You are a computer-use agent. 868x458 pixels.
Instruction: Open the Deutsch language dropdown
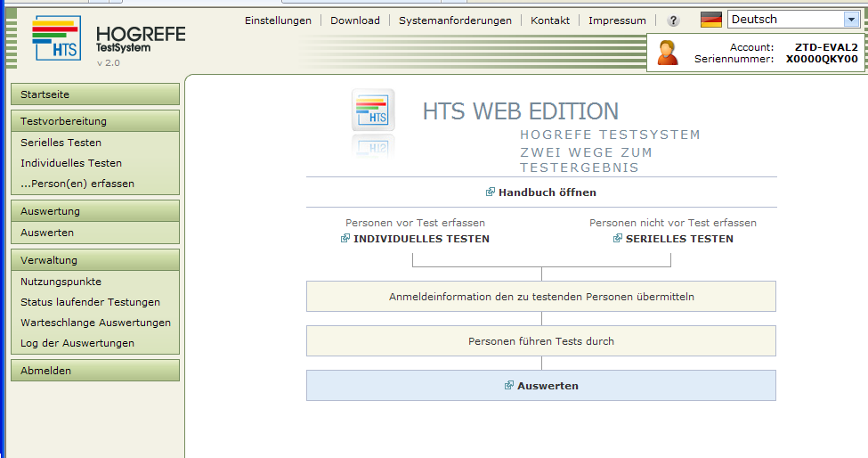coord(850,20)
